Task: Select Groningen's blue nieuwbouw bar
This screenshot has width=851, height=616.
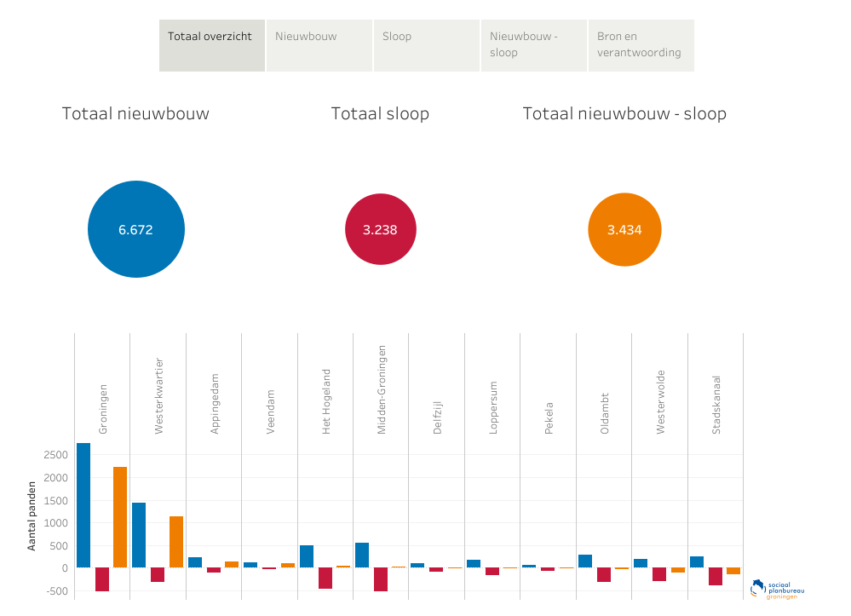Action: coord(83,504)
